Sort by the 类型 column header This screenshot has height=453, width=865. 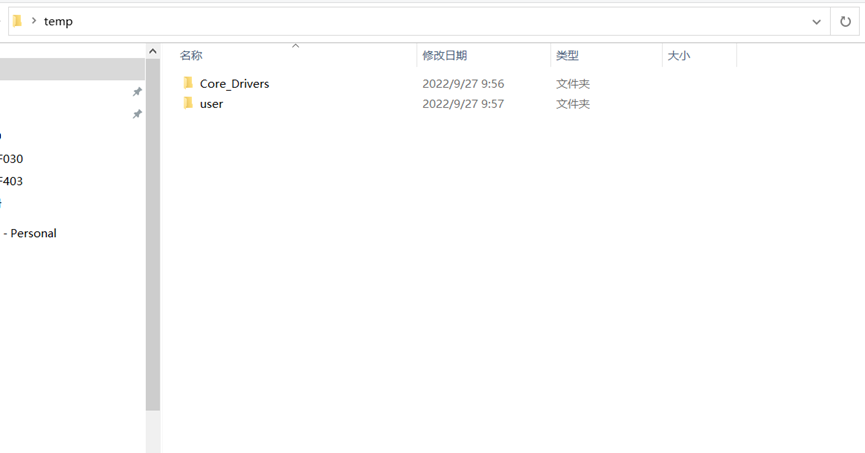coord(567,56)
